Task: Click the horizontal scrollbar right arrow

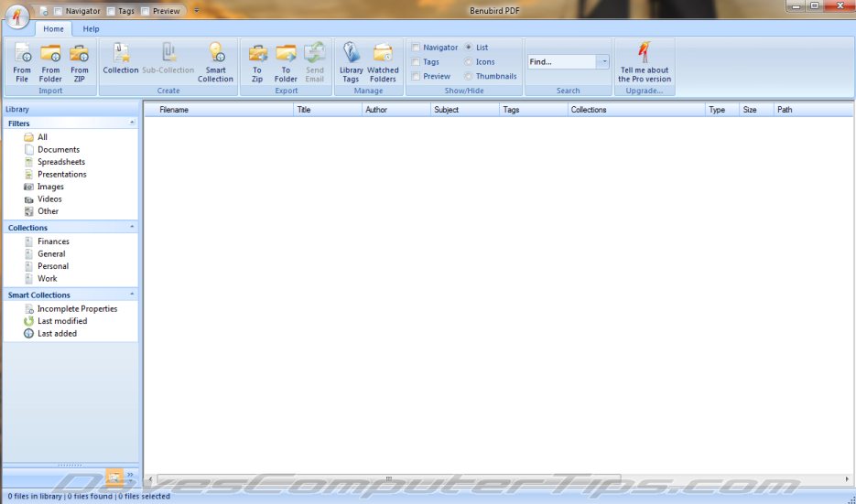Action: 847,479
